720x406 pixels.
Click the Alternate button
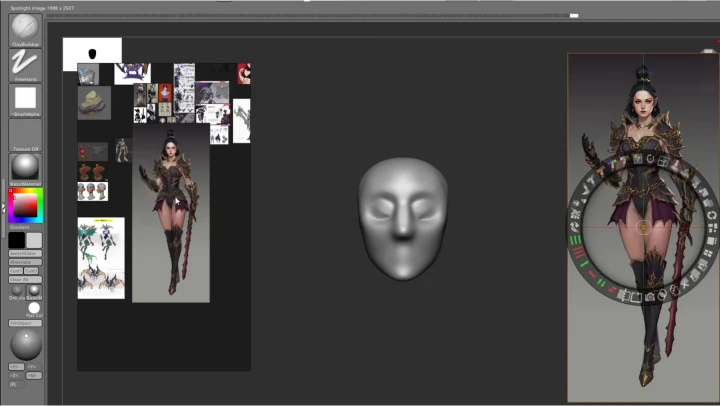click(x=25, y=262)
